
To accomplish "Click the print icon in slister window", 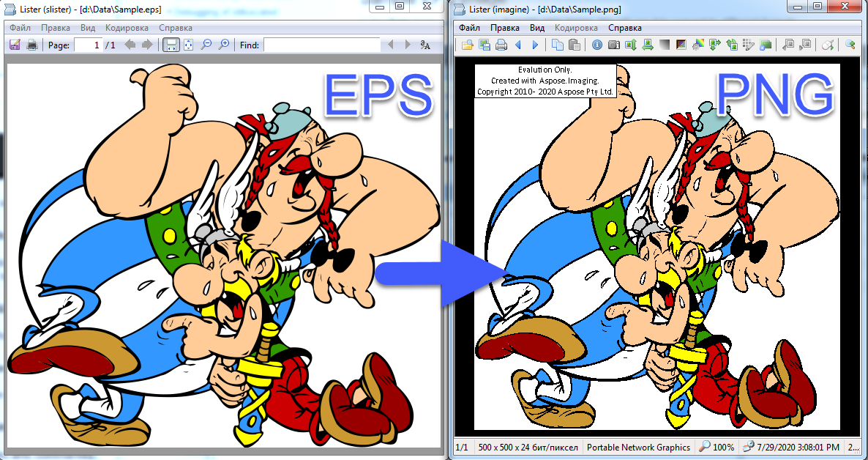I will (x=32, y=45).
